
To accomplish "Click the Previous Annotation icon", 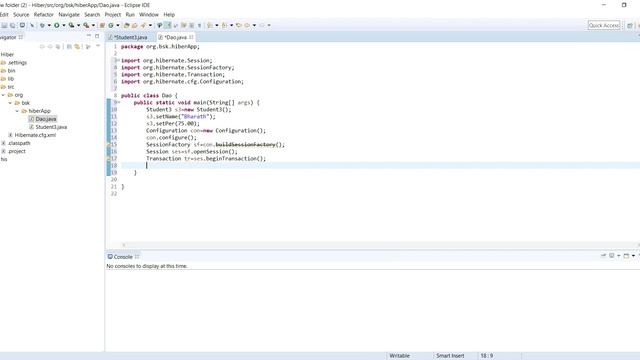I will 224,25.
